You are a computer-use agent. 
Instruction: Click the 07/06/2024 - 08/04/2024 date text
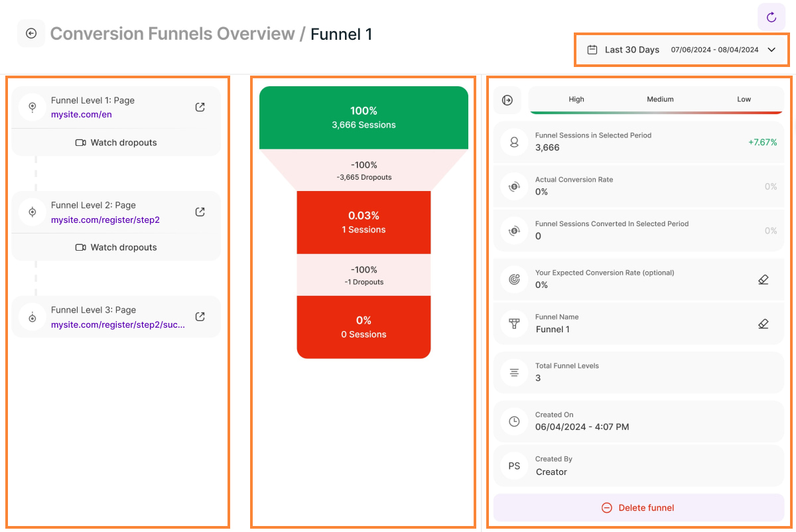pos(714,50)
